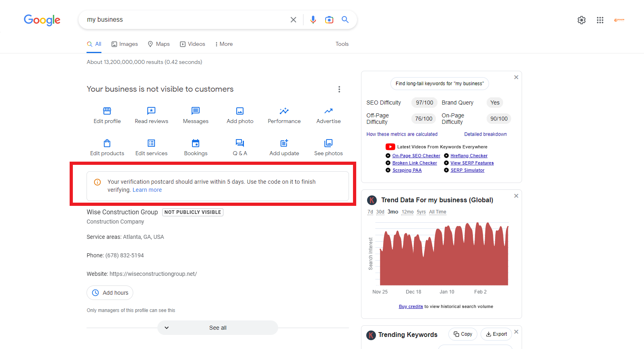Search by voice microphone icon
Viewport: 644px width, 349px height.
tap(313, 20)
